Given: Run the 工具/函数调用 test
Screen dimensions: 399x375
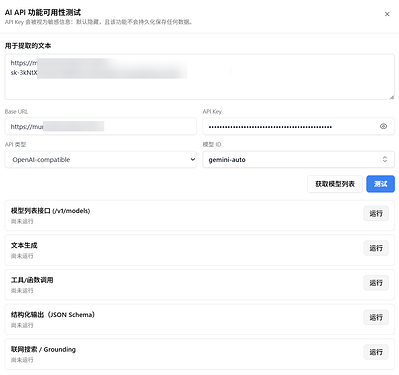Looking at the screenshot, I should coord(376,283).
